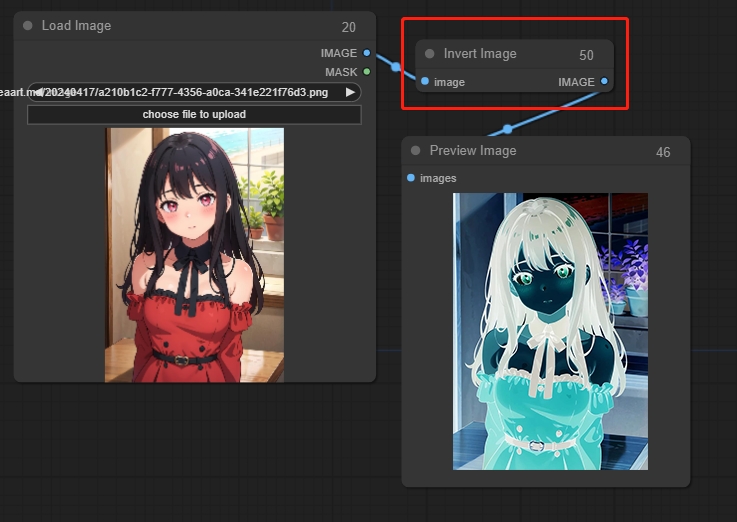Click the IMAGE output port on Invert Image

click(x=604, y=82)
